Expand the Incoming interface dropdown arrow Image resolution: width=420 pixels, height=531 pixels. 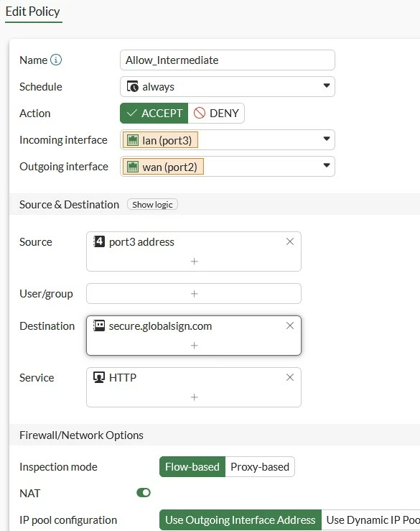pos(326,139)
